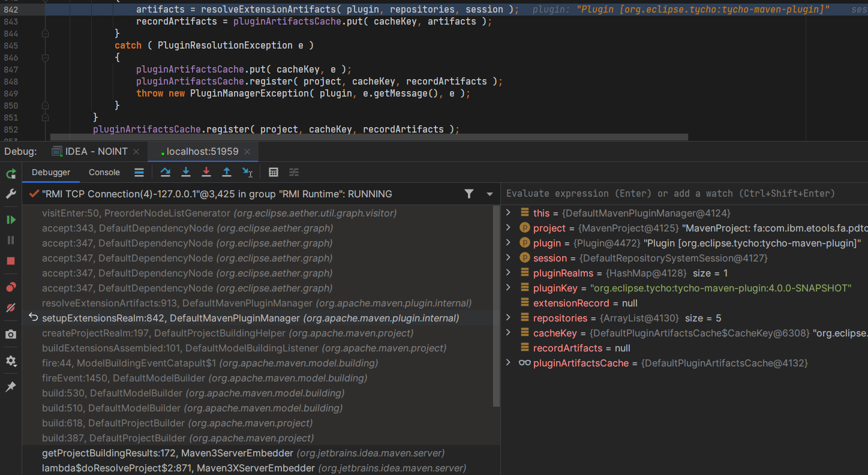Select frame accept:343 DefaultDependencyNode

tap(258, 228)
